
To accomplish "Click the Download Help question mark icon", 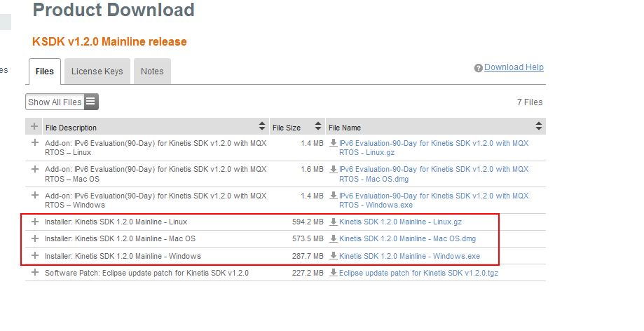I will [478, 68].
